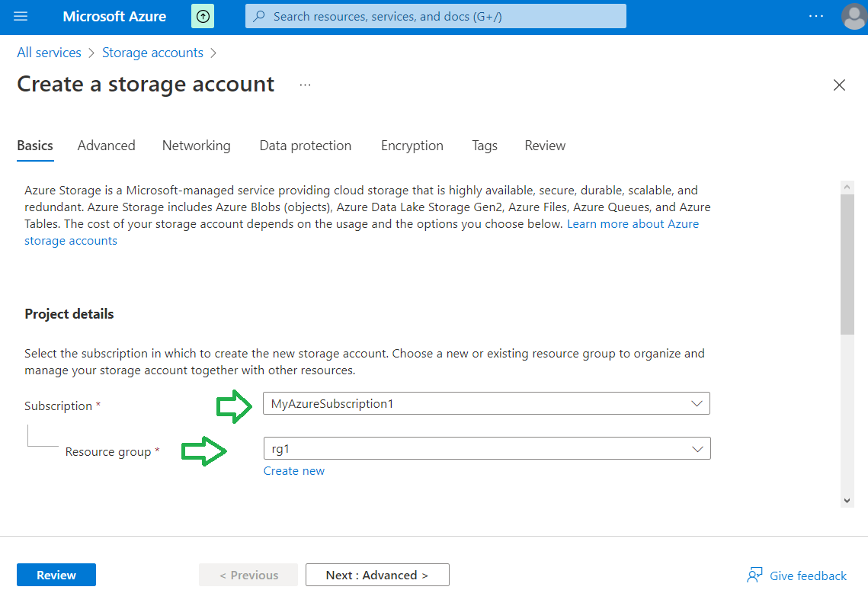Click the Create a storage account title
868x606 pixels.
point(146,85)
